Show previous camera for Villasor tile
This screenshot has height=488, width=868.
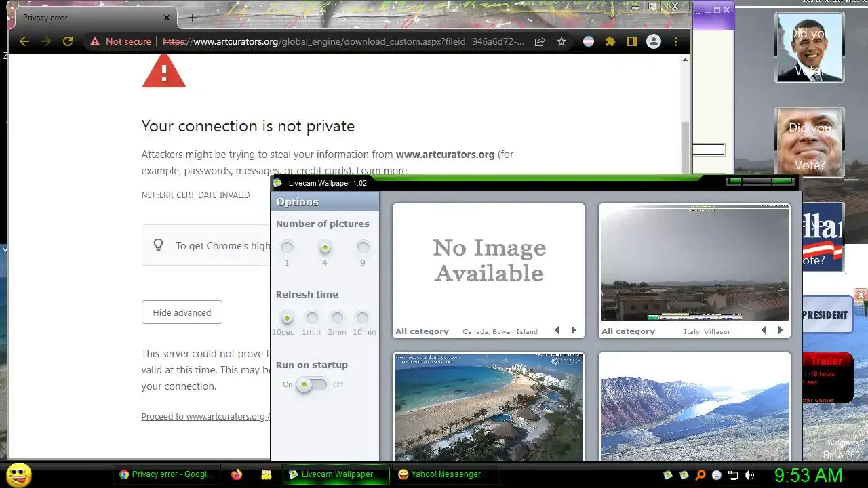(764, 331)
